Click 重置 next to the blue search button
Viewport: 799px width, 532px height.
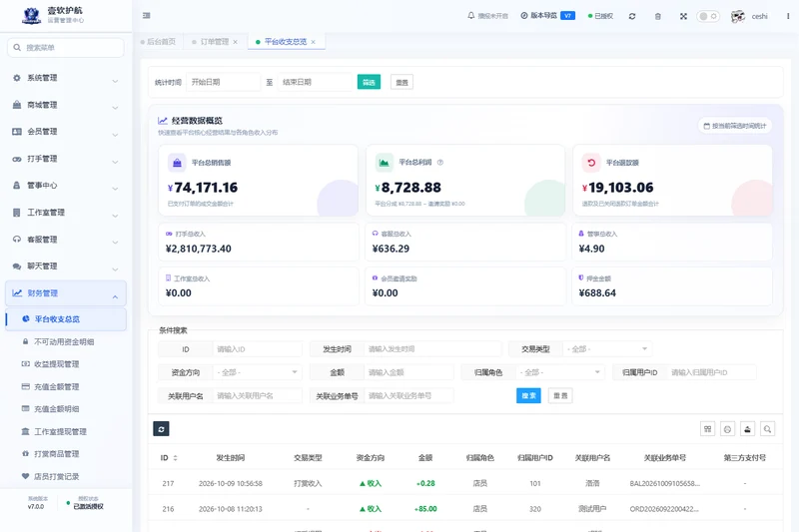(x=560, y=395)
